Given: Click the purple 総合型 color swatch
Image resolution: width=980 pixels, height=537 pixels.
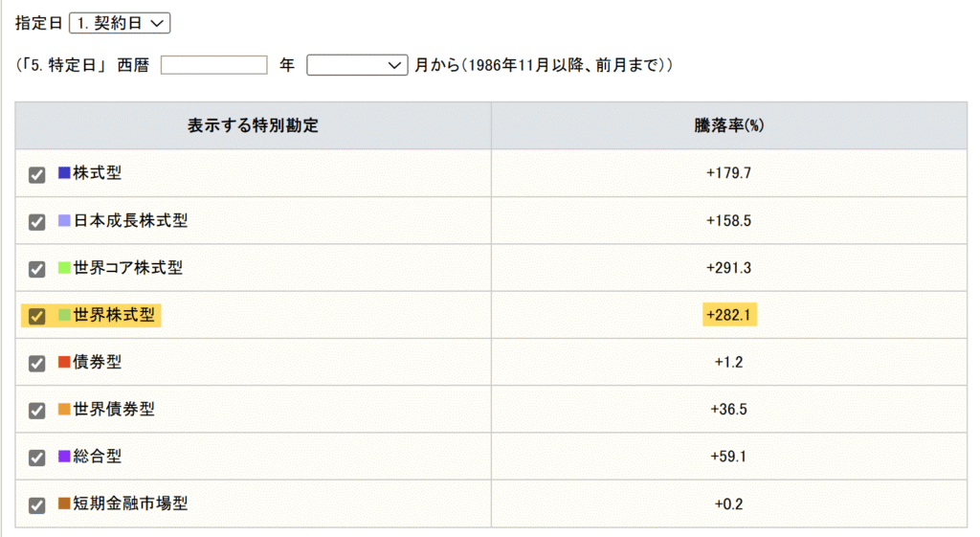Looking at the screenshot, I should (64, 456).
